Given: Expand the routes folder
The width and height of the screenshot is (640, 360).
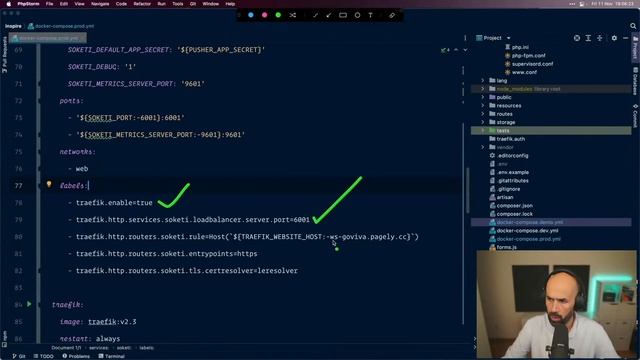Looking at the screenshot, I should [482, 114].
